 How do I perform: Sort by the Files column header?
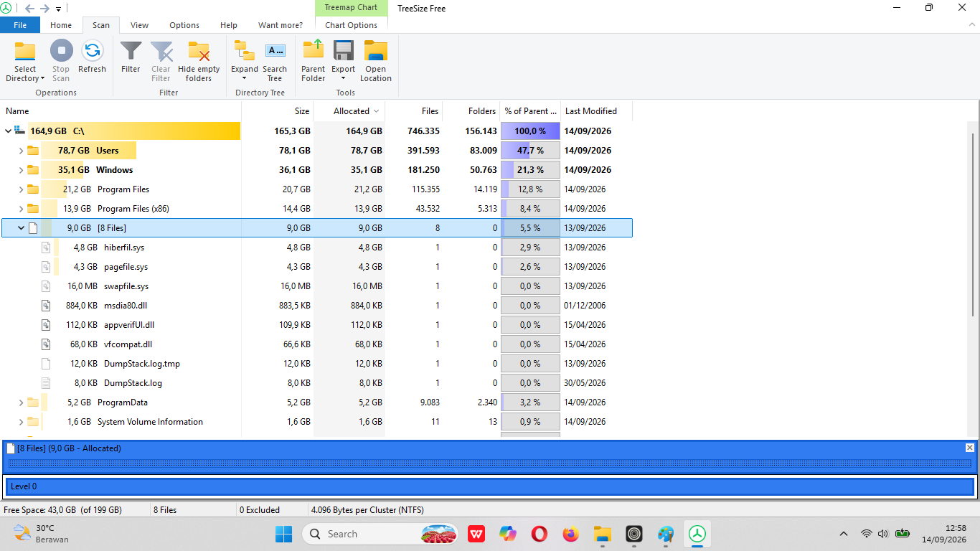coord(414,111)
